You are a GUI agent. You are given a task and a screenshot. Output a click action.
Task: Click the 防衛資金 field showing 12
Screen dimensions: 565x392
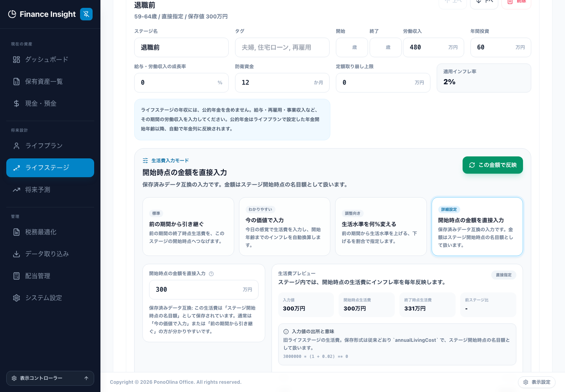tap(282, 83)
